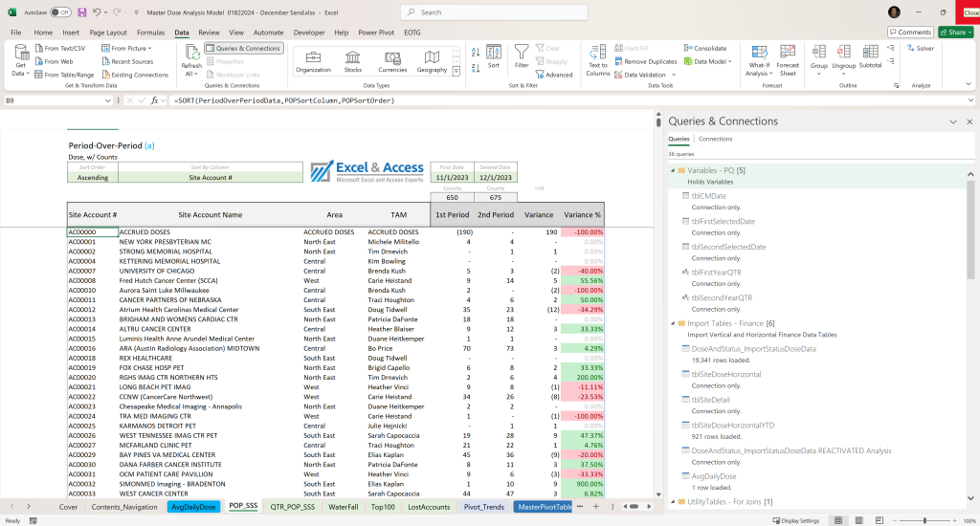Select the Sort Order Ascending cell

point(93,178)
